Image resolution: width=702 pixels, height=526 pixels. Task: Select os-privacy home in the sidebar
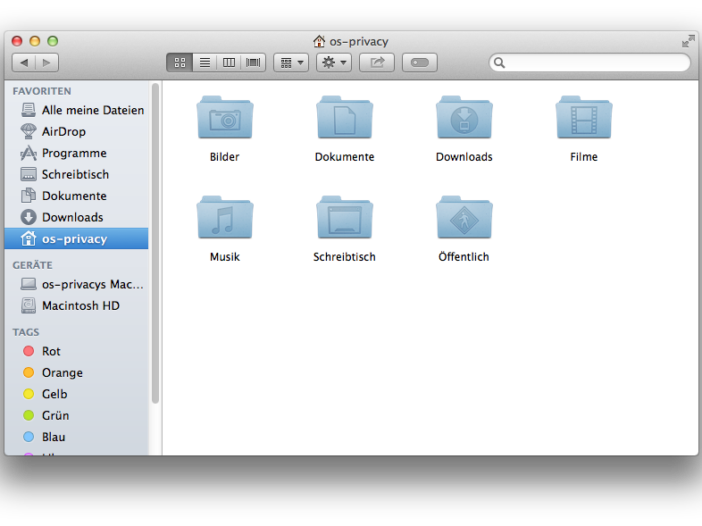coord(77,239)
